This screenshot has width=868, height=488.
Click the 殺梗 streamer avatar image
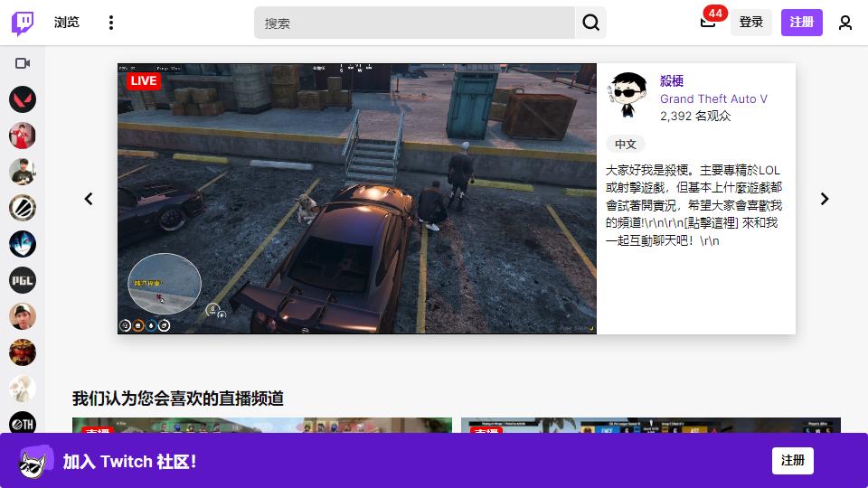pyautogui.click(x=628, y=95)
